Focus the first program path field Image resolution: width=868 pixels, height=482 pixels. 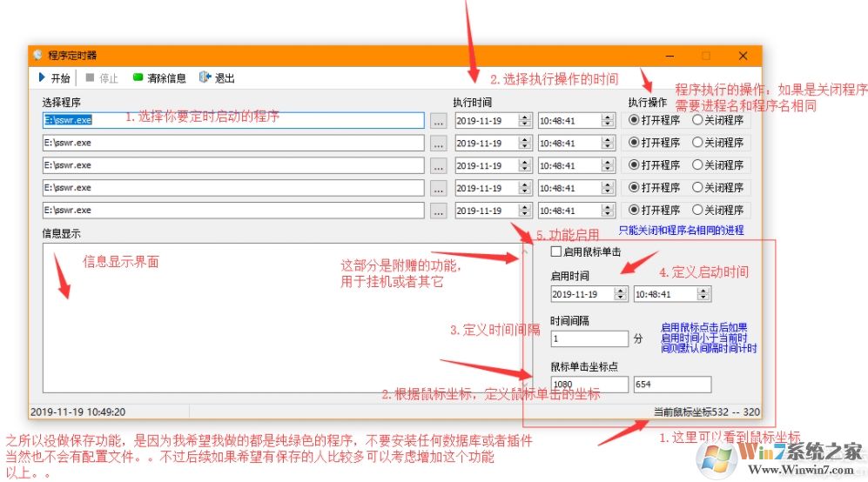[233, 120]
